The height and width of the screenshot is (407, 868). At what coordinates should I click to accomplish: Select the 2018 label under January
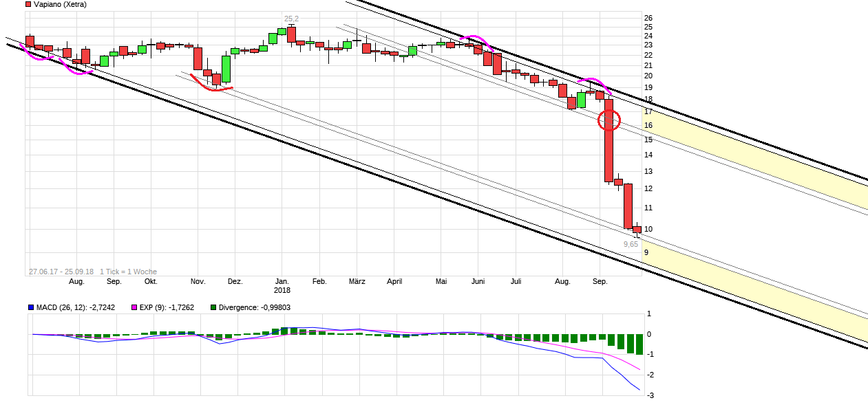point(282,290)
